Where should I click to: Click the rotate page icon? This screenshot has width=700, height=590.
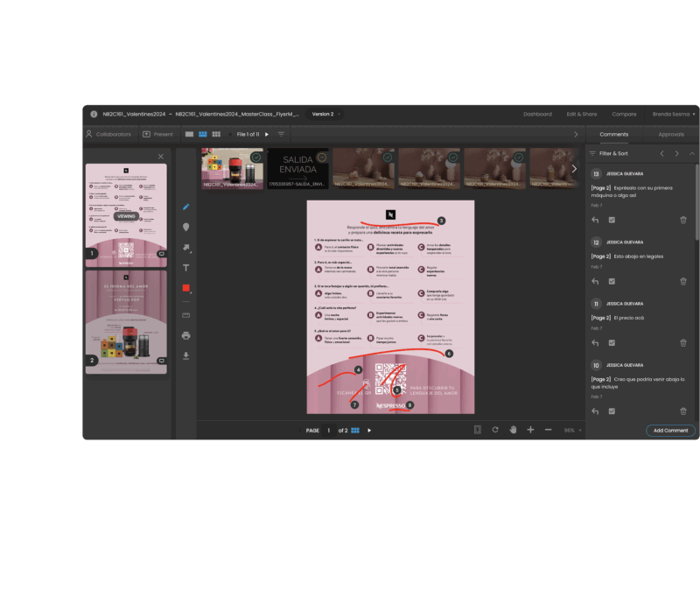point(495,430)
